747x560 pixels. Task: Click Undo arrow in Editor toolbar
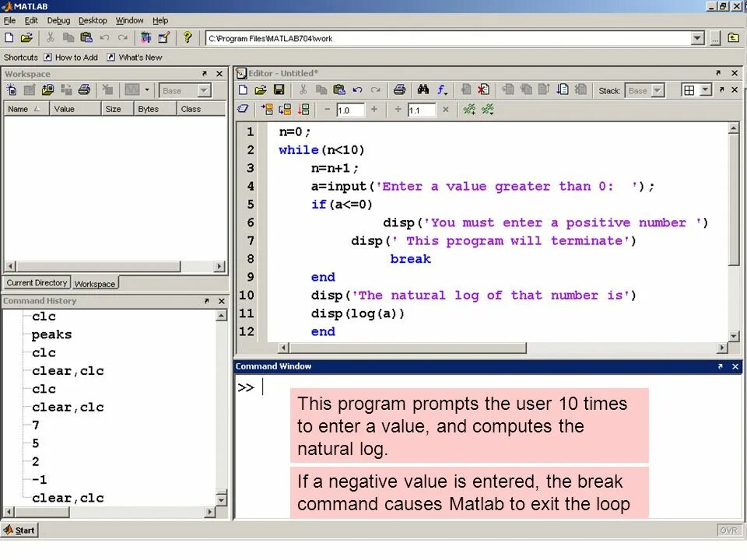point(357,89)
